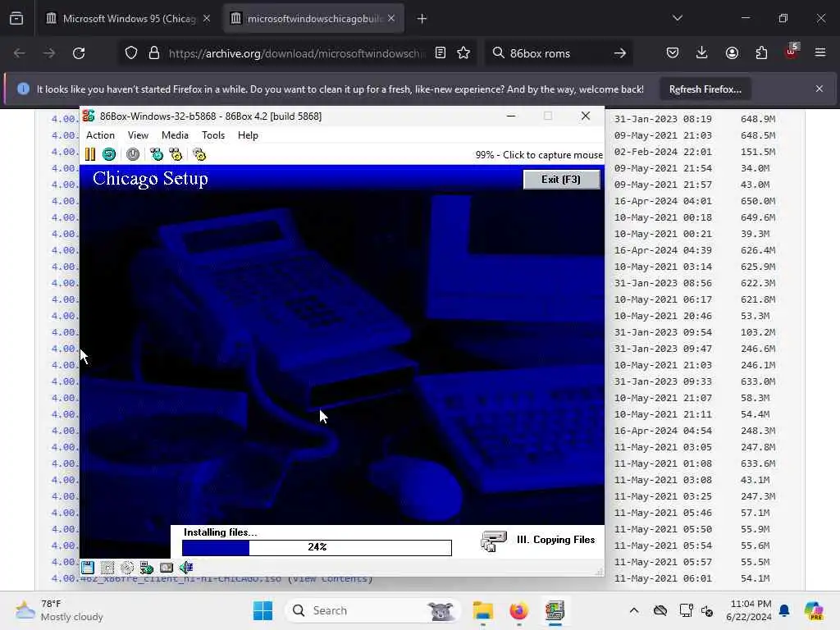The image size is (840, 630).
Task: Click the '16-Apr-2024 04:54' date entry
Action: tap(663, 431)
